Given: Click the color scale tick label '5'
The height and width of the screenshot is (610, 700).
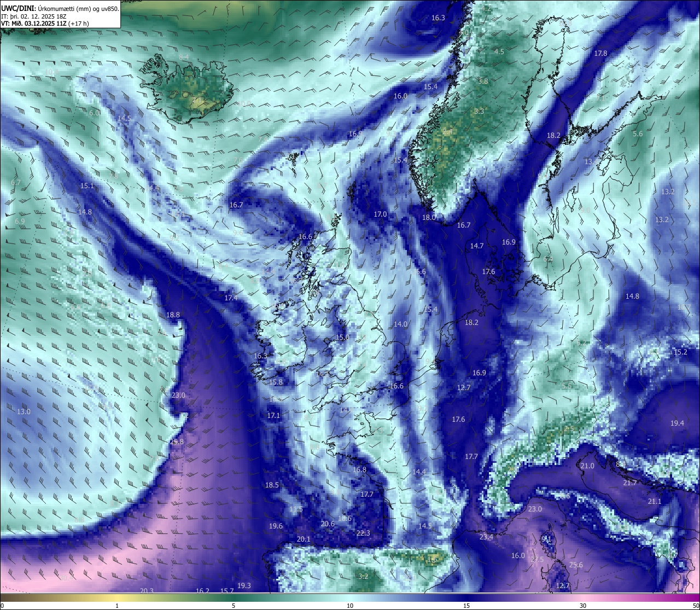Looking at the screenshot, I should 234,606.
